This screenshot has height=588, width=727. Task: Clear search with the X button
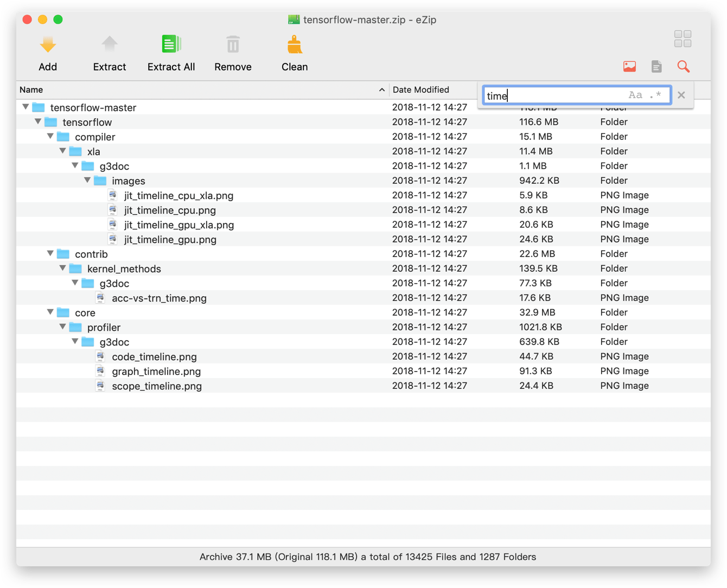click(x=681, y=95)
